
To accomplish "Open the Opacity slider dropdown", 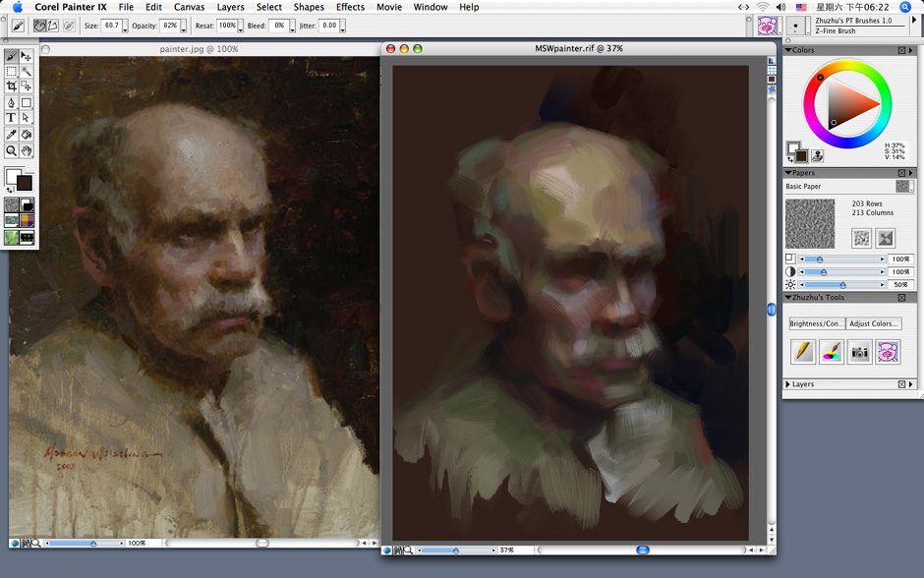I will click(183, 27).
